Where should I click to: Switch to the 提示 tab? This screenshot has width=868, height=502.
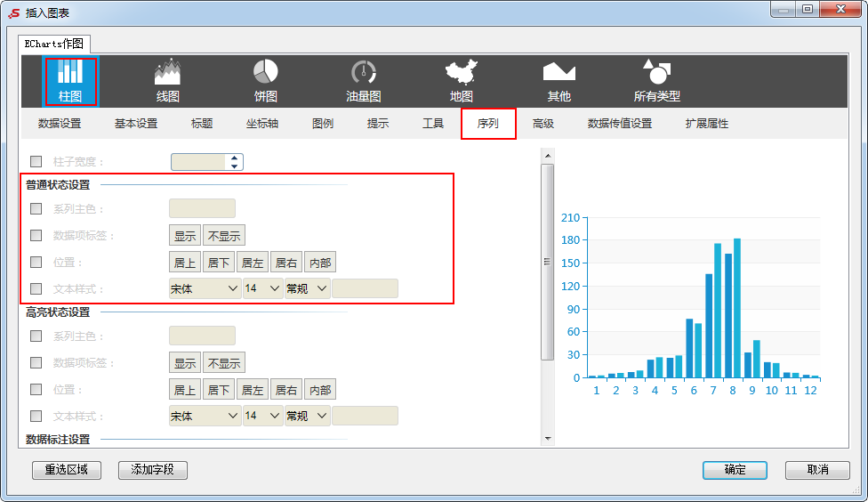coord(378,124)
